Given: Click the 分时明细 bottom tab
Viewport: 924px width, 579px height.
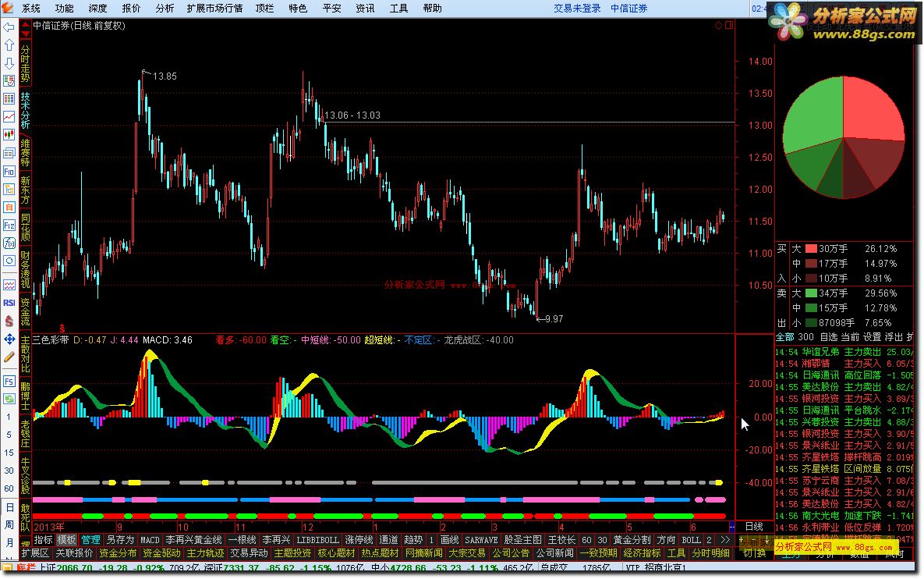Looking at the screenshot, I should pos(710,553).
